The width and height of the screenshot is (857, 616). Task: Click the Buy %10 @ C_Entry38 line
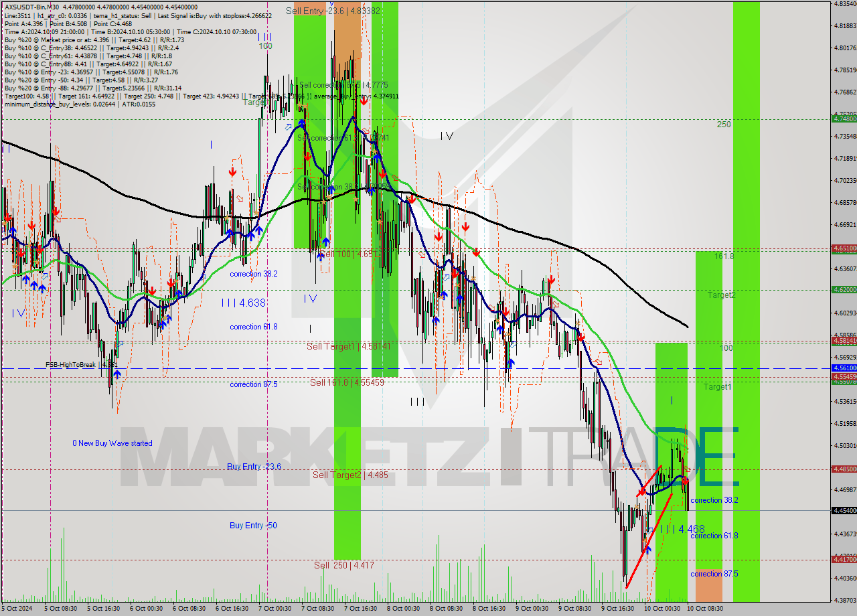tap(91, 48)
